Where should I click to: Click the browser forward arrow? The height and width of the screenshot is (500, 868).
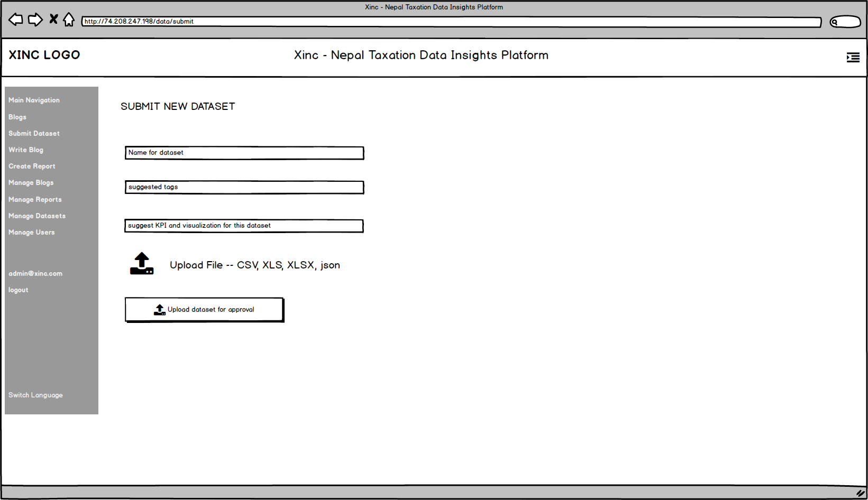pyautogui.click(x=35, y=20)
